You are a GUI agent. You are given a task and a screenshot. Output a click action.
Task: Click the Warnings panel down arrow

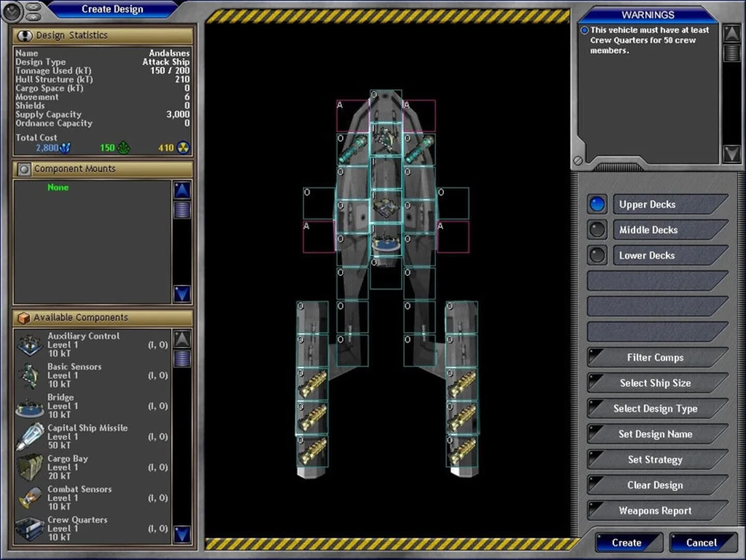point(732,153)
